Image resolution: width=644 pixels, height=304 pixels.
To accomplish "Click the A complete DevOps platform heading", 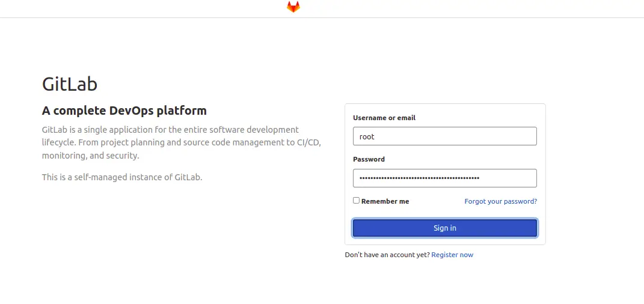I will 124,111.
